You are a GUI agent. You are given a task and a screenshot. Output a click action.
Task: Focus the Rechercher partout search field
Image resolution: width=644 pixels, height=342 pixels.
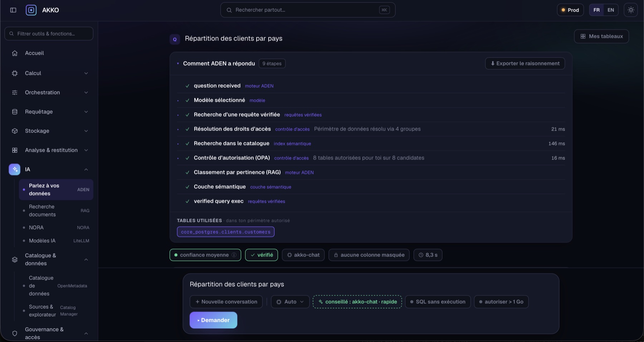(308, 10)
